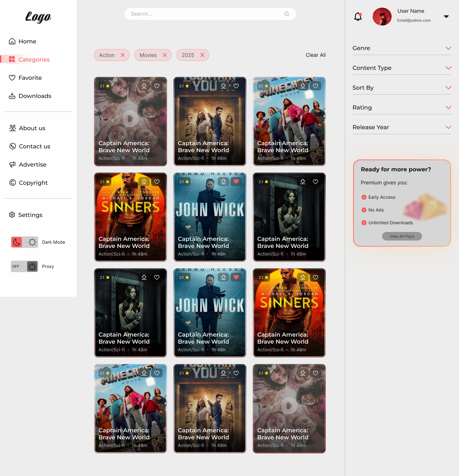Download the bottom-row pink girls poster movie
The height and width of the screenshot is (476, 459).
coord(303,373)
